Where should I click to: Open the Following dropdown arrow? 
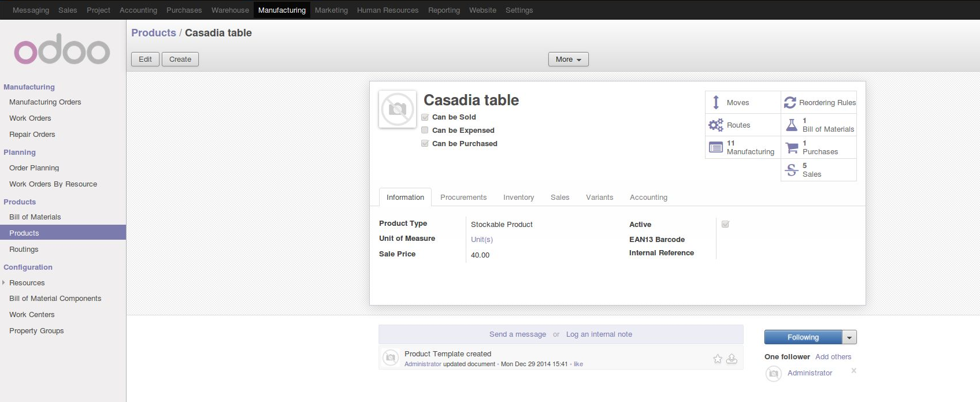click(849, 337)
